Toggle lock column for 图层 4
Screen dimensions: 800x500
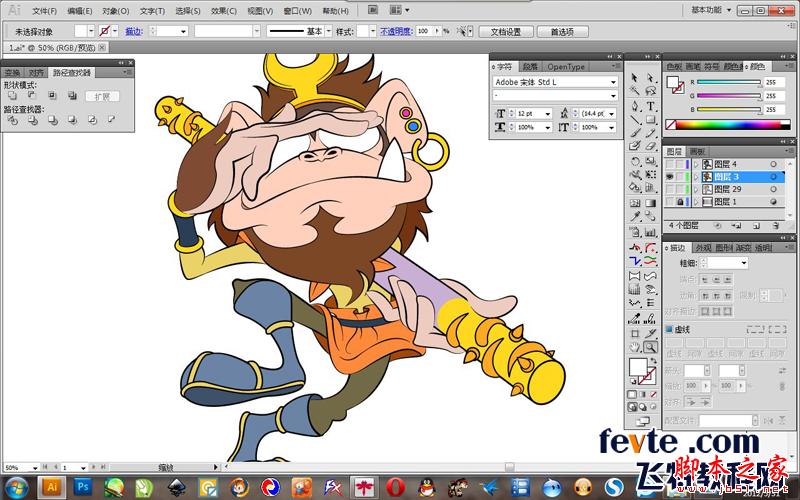tap(680, 164)
